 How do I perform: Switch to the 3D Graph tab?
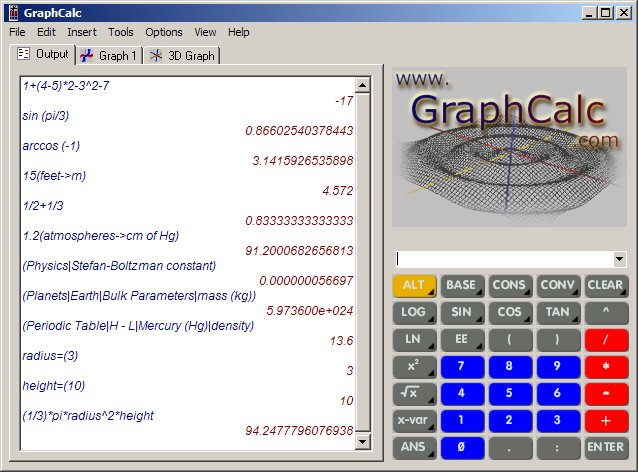pos(184,56)
